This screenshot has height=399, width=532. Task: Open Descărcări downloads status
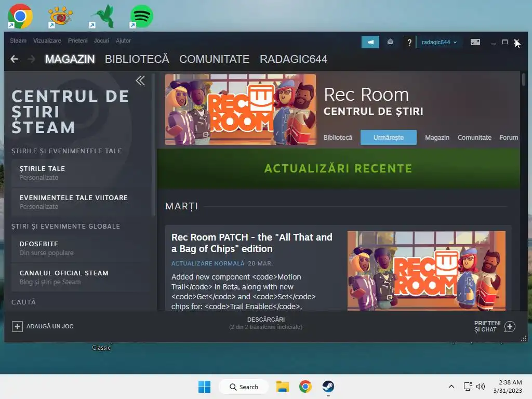[x=265, y=323]
